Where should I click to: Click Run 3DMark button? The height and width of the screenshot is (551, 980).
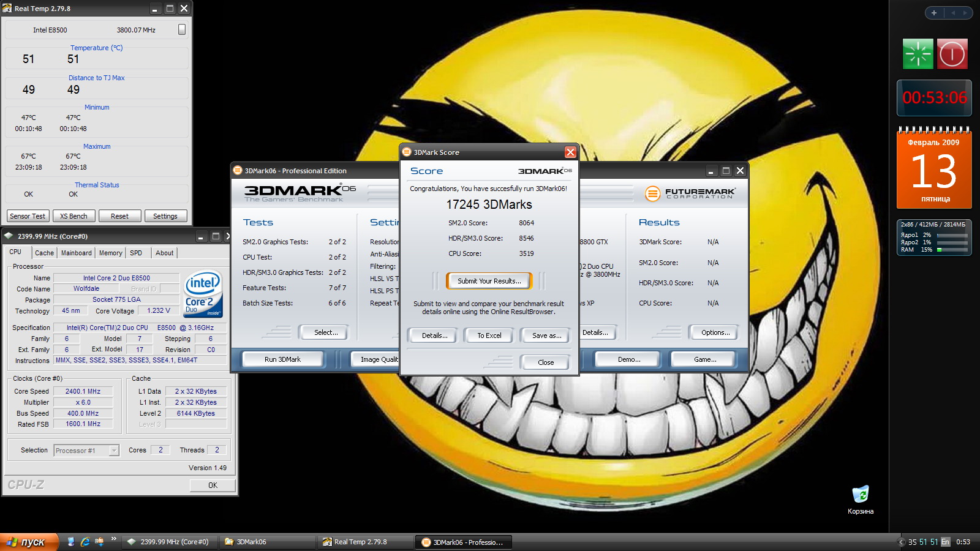[282, 359]
